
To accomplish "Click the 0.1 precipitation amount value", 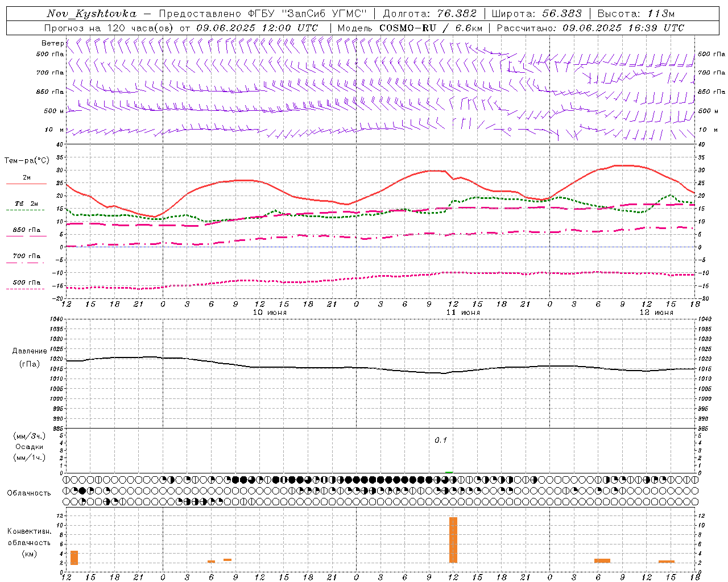I will (441, 440).
